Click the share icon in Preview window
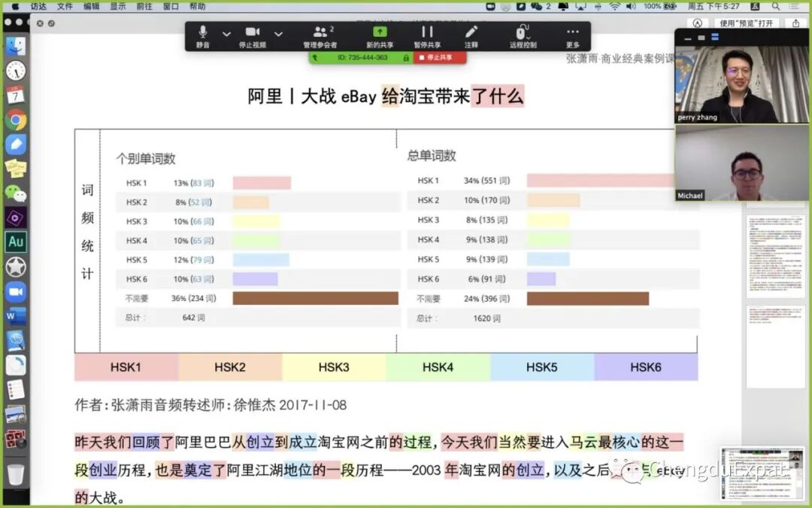Screen dimensions: 812x508 [x=795, y=23]
